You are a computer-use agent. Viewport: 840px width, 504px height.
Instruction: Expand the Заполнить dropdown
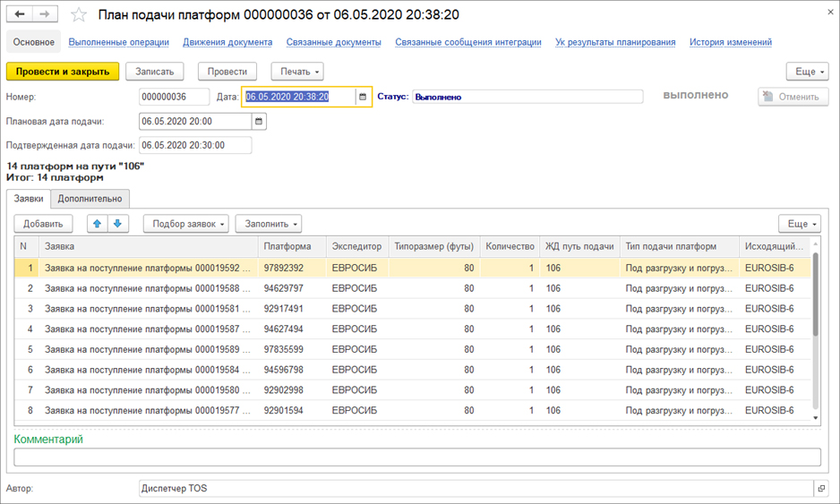[x=269, y=224]
